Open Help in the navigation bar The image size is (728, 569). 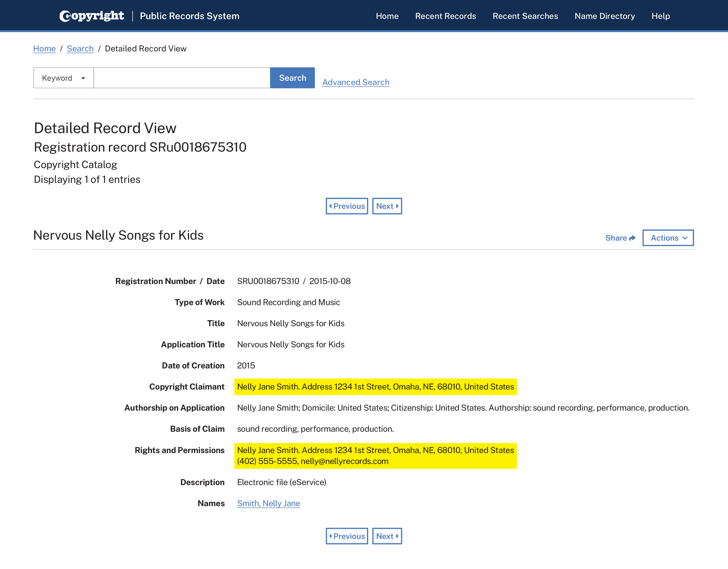(661, 16)
